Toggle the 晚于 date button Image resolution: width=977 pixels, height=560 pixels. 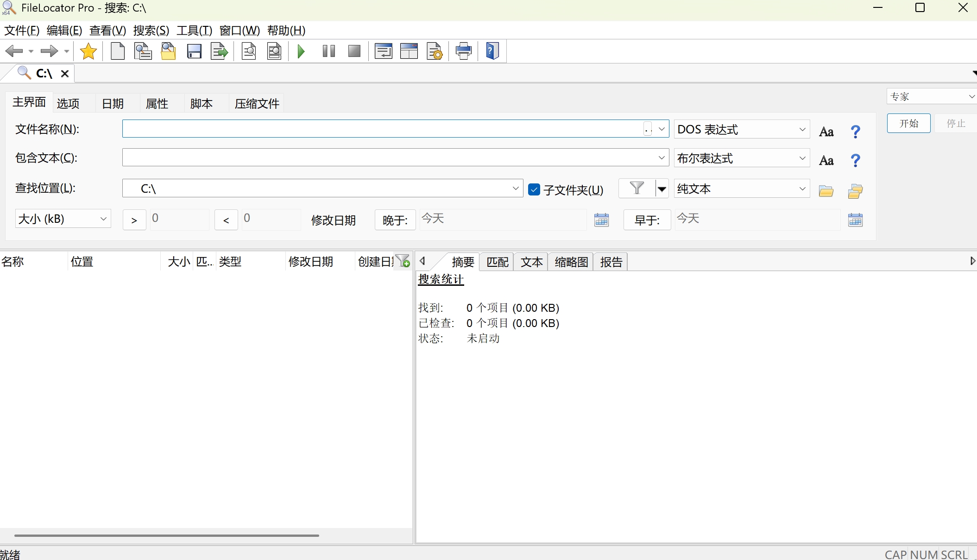[x=395, y=220]
